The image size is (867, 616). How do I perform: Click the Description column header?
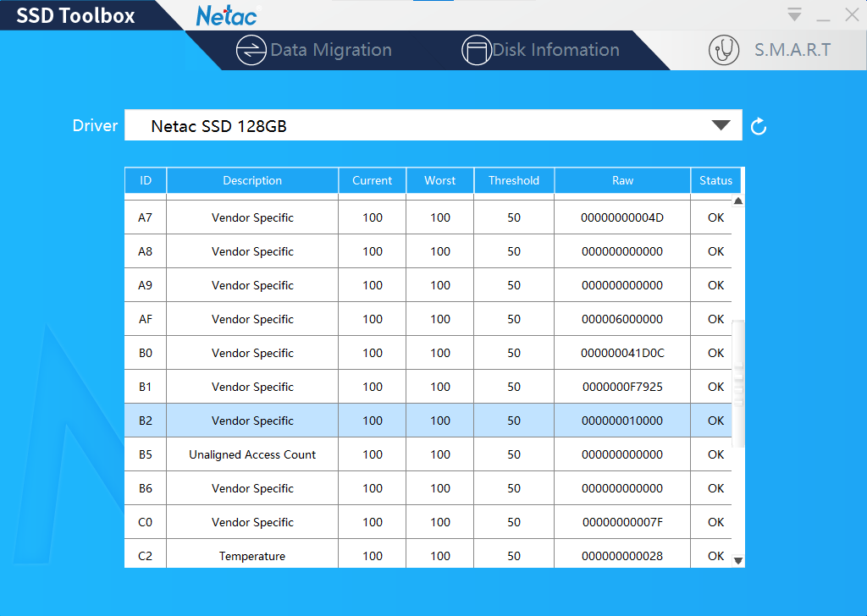(252, 181)
